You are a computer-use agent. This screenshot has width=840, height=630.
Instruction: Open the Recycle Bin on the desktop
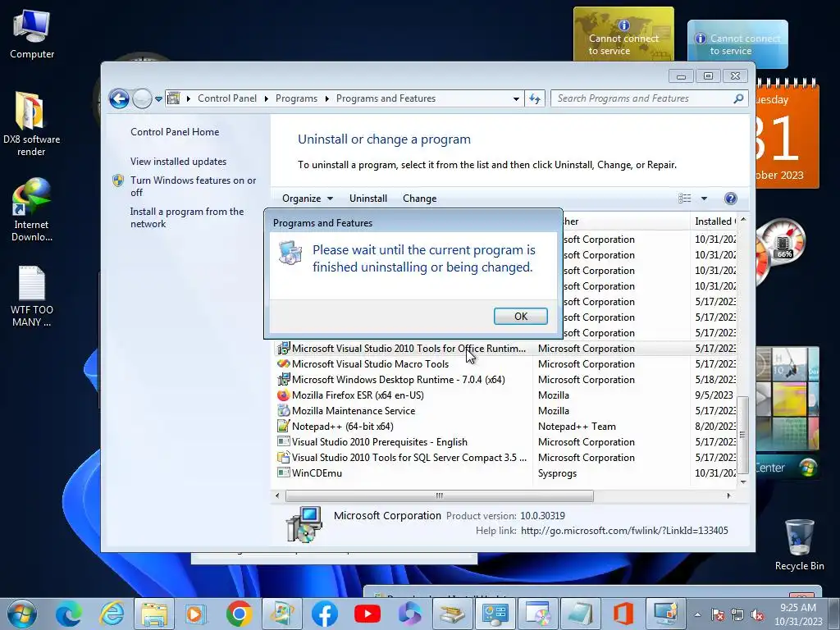799,545
